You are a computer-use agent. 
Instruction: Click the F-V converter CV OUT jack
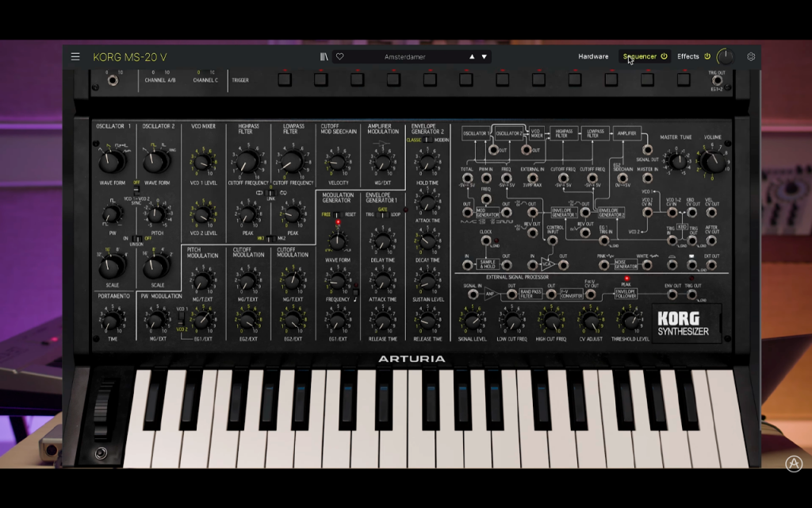tap(590, 294)
